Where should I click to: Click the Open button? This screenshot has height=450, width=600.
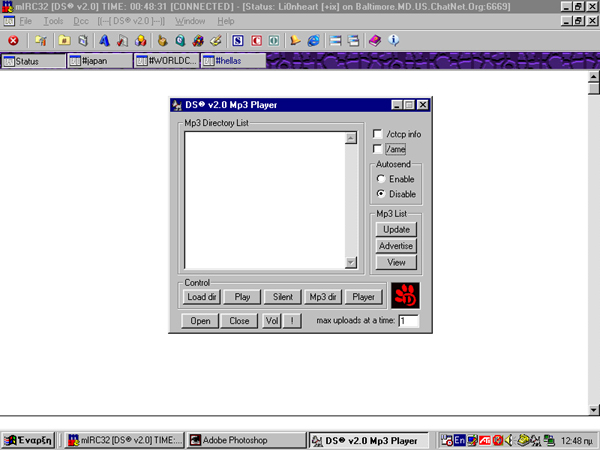(x=200, y=321)
